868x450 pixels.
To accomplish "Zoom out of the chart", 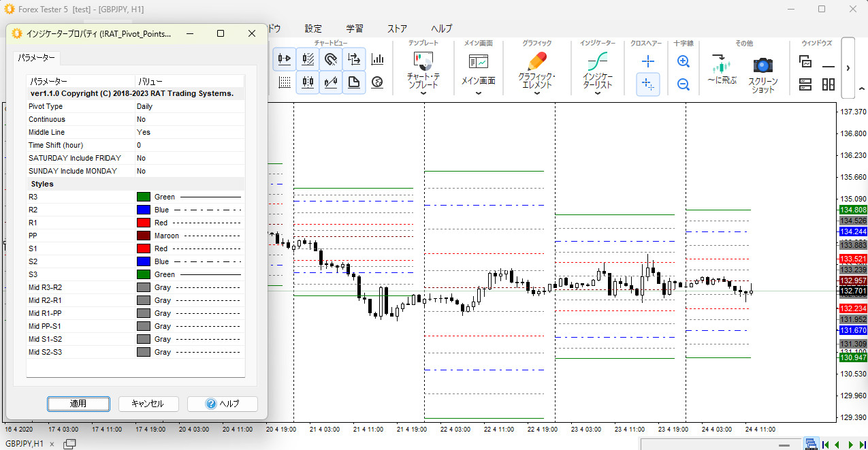I will coord(684,84).
